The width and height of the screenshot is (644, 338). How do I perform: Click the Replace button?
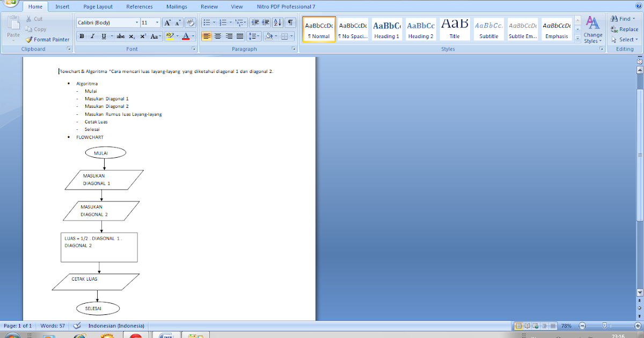pos(625,29)
